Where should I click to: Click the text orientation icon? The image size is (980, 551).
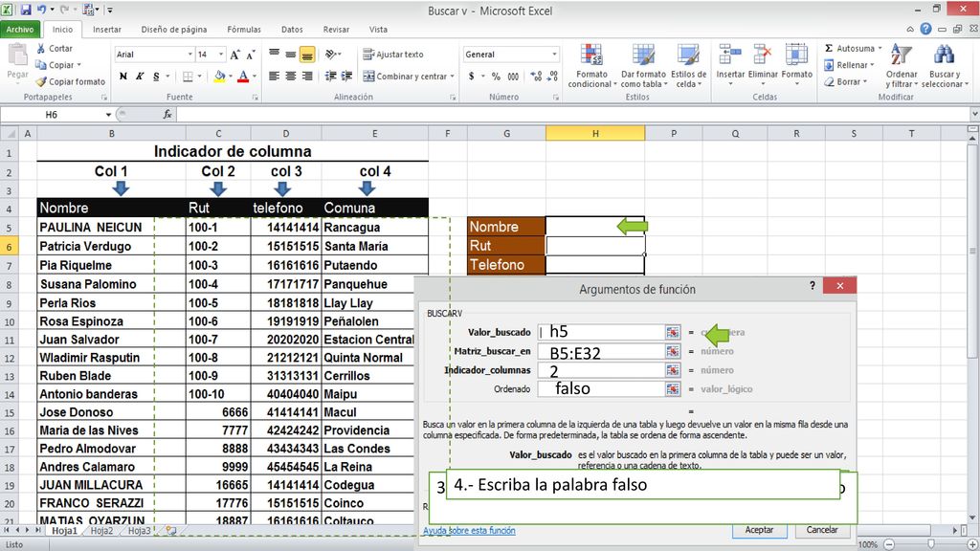[331, 55]
